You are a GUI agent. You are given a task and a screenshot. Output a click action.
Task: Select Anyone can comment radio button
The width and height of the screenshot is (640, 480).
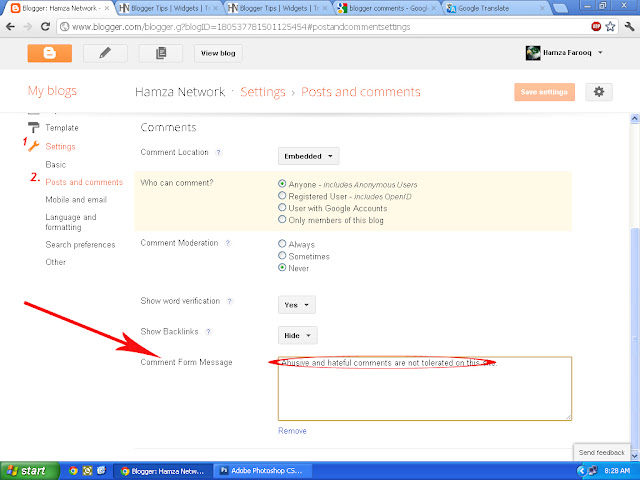click(x=282, y=184)
